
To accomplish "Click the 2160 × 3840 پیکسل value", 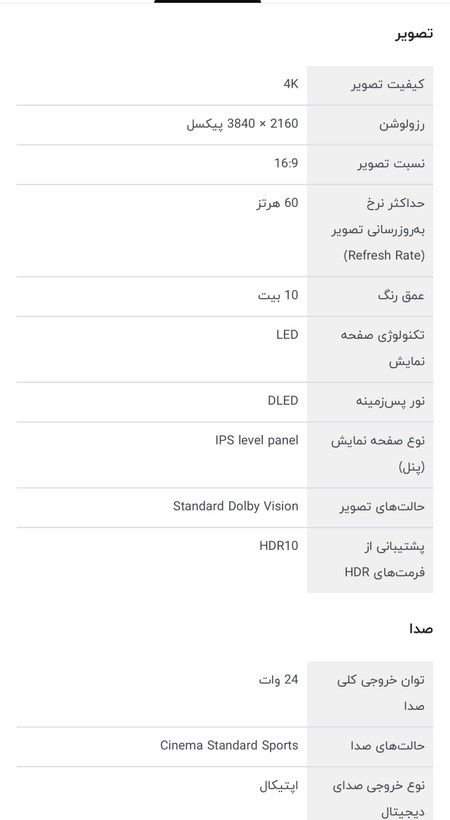I will pos(242,124).
